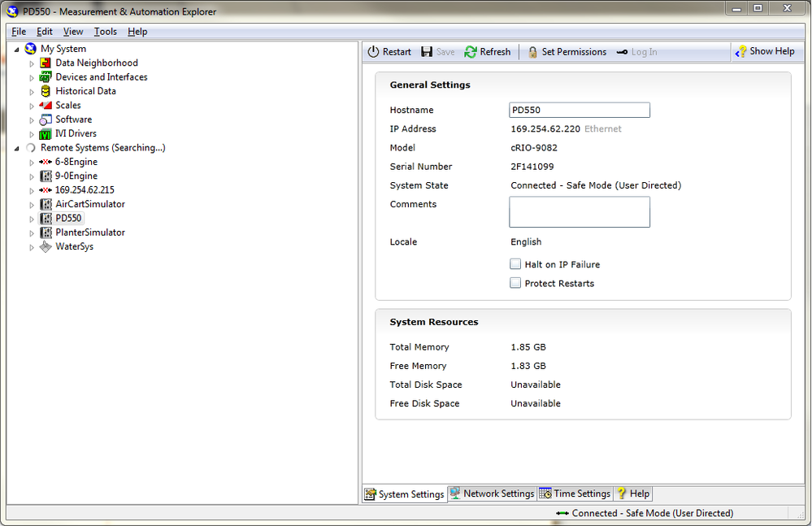Select the Data Neighborhood icon
812x526 pixels.
coord(46,63)
